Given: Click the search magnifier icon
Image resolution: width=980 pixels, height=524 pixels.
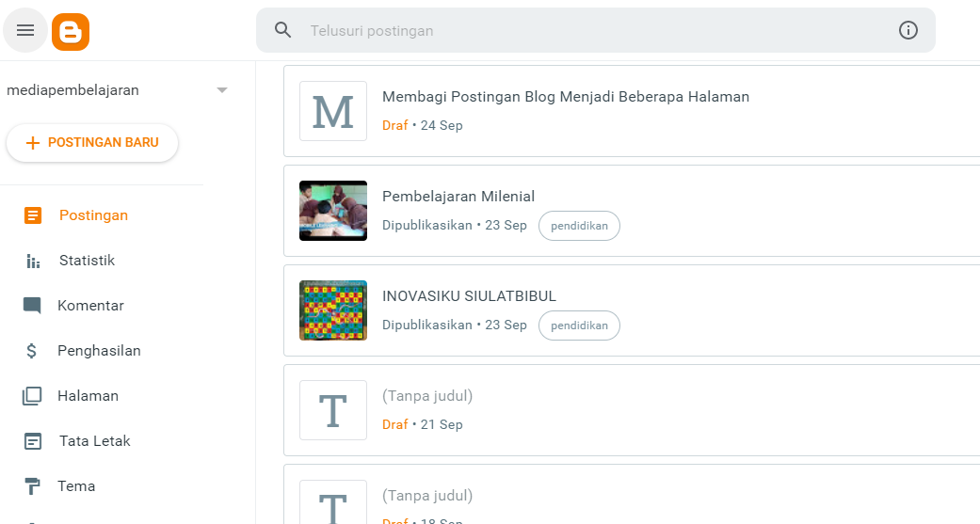Looking at the screenshot, I should tap(283, 30).
